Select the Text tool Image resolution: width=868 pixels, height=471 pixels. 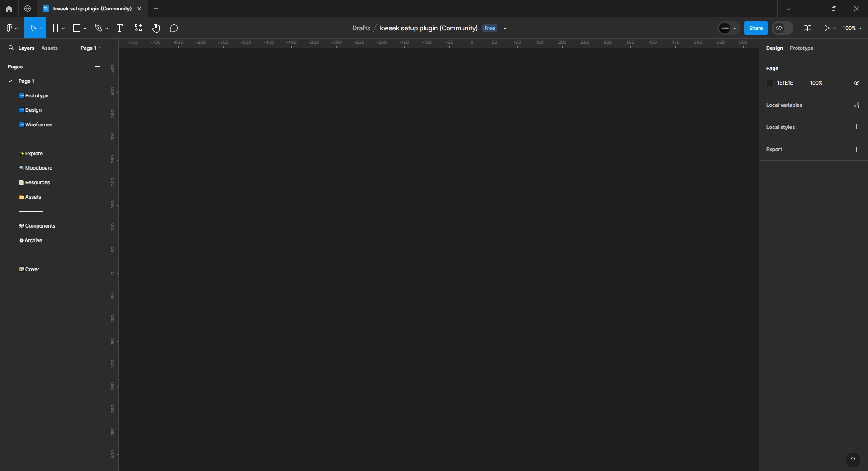[x=119, y=28]
